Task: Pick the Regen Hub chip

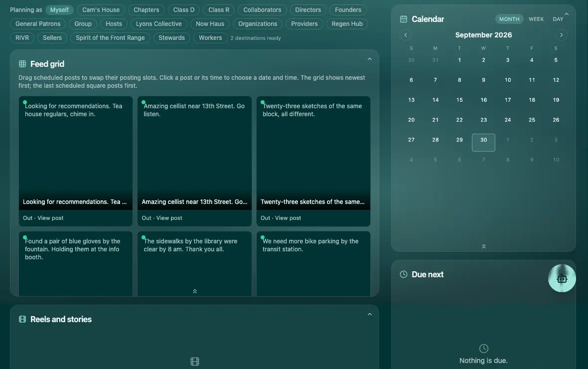Action: [347, 23]
